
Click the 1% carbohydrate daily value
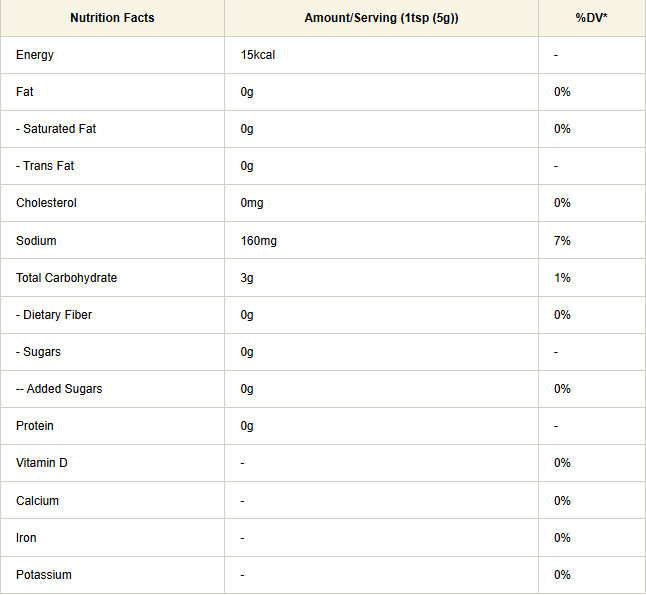pos(562,278)
